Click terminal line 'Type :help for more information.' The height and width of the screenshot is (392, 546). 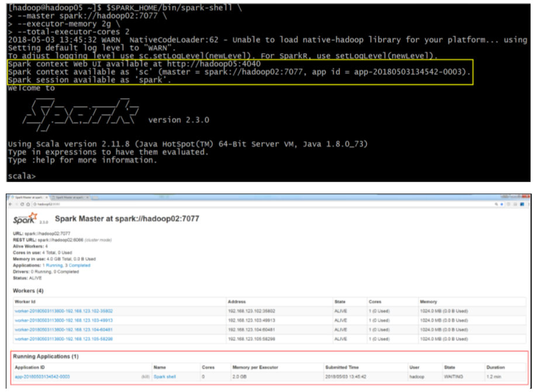82,160
